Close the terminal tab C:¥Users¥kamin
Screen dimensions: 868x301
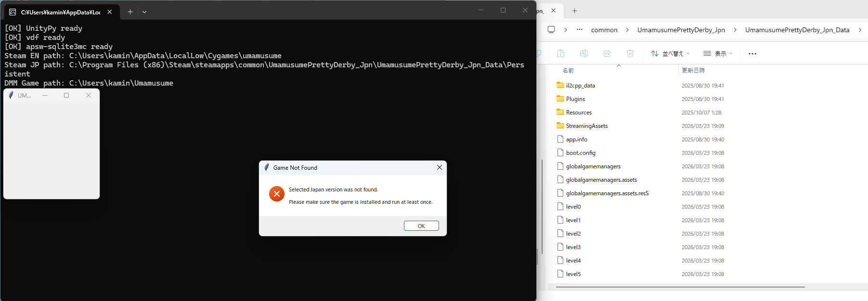pos(110,12)
